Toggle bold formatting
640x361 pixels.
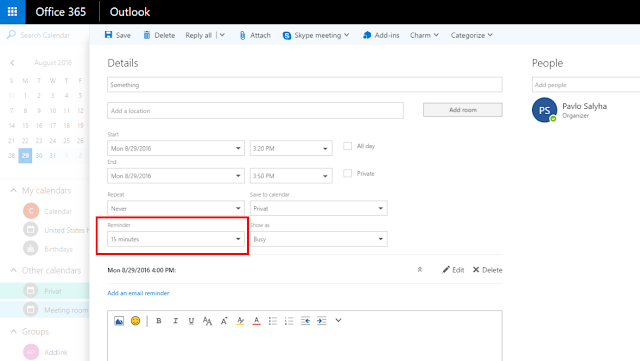click(159, 321)
